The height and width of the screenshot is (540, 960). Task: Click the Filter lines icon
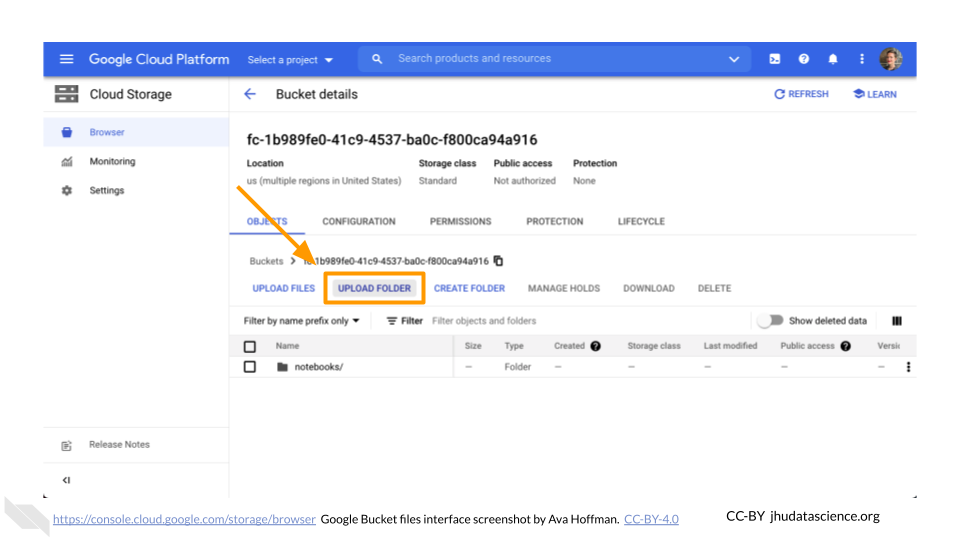pos(392,321)
